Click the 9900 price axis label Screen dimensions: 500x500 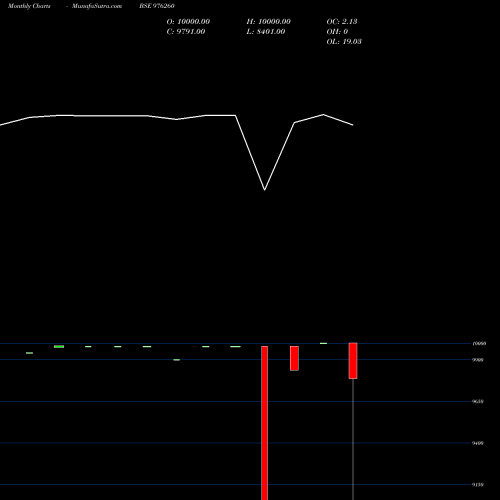click(x=478, y=360)
